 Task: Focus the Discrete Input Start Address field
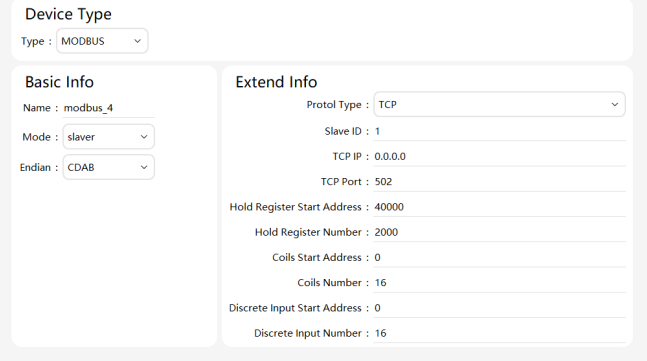point(499,308)
